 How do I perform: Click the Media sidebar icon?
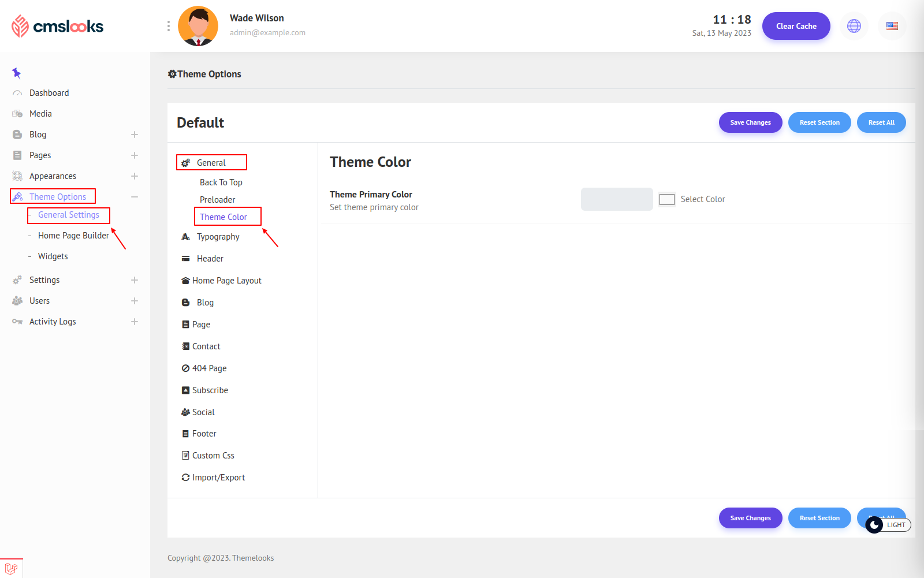[17, 114]
